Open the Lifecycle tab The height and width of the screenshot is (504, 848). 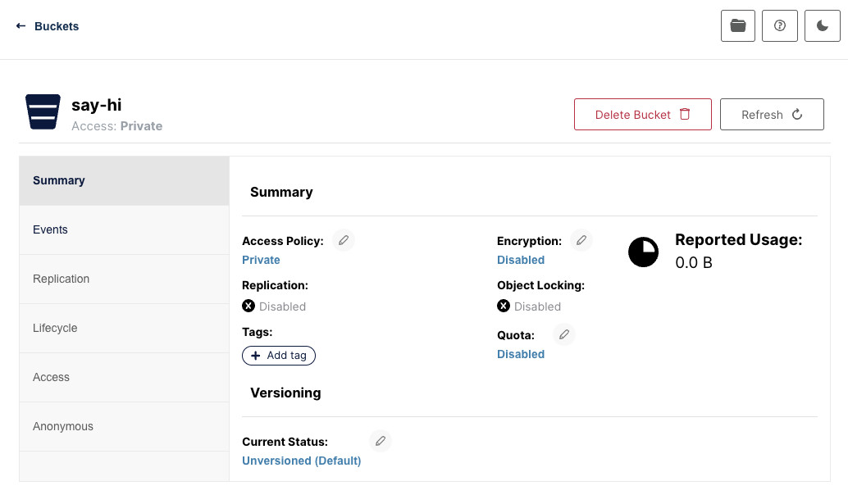point(124,328)
